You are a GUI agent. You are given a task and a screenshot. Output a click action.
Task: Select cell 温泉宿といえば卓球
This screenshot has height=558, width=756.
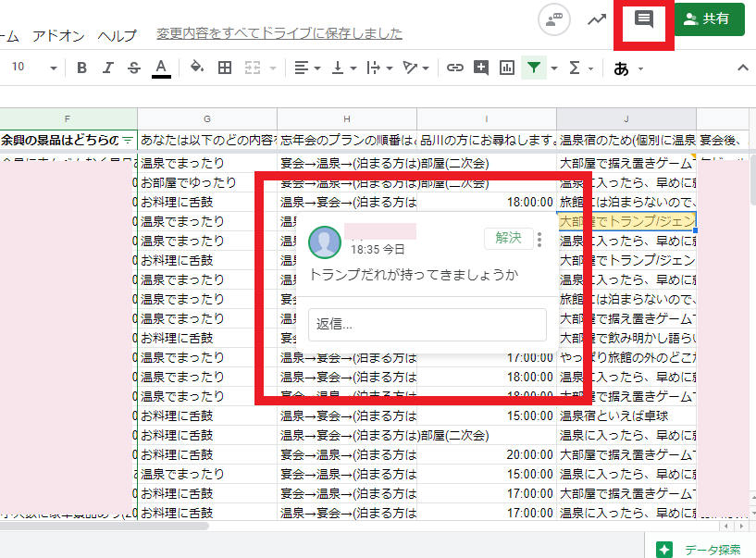pos(626,415)
